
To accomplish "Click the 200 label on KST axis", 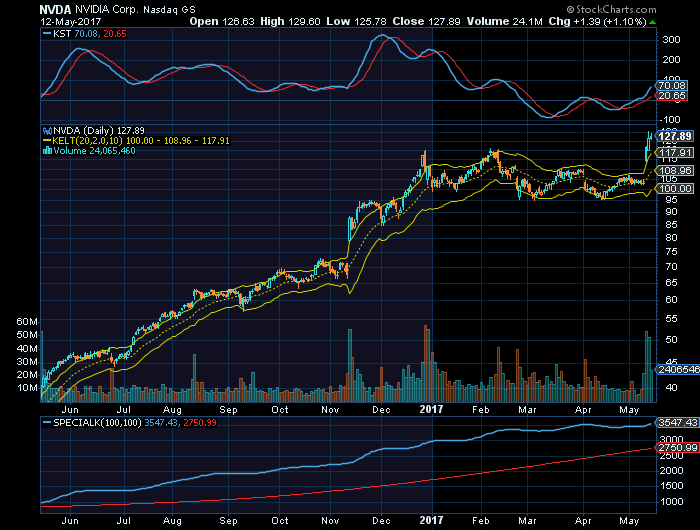I will 671,60.
